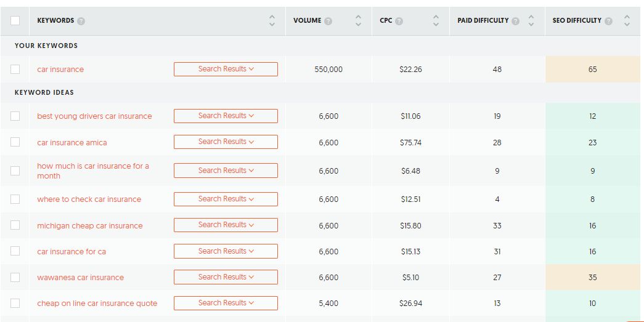Open the best young drivers car insurance link
The width and height of the screenshot is (644, 322).
point(94,116)
